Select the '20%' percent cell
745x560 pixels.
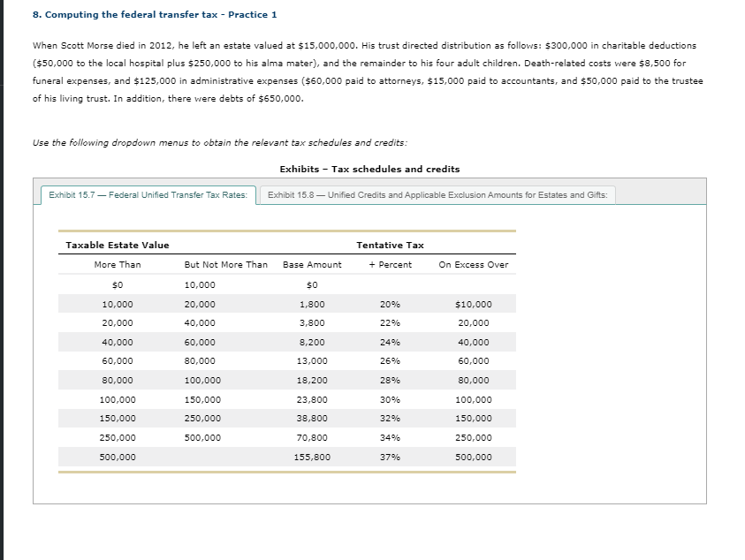(390, 304)
